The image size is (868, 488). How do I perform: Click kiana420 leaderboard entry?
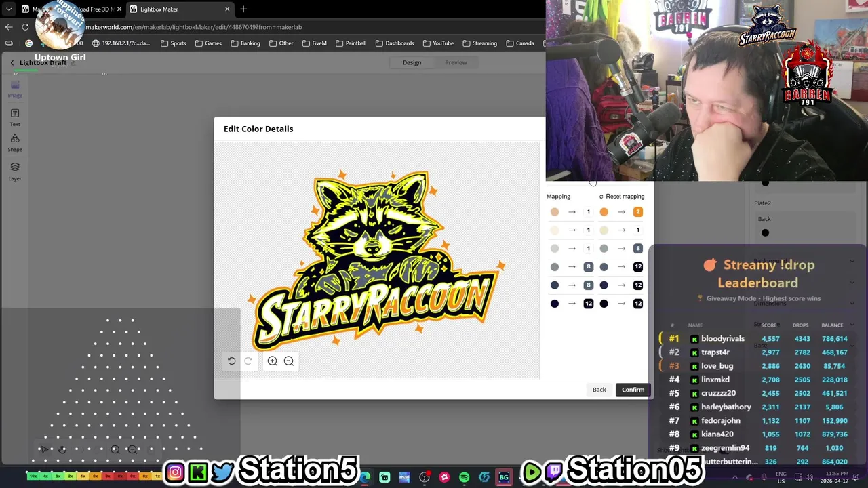coord(717,434)
